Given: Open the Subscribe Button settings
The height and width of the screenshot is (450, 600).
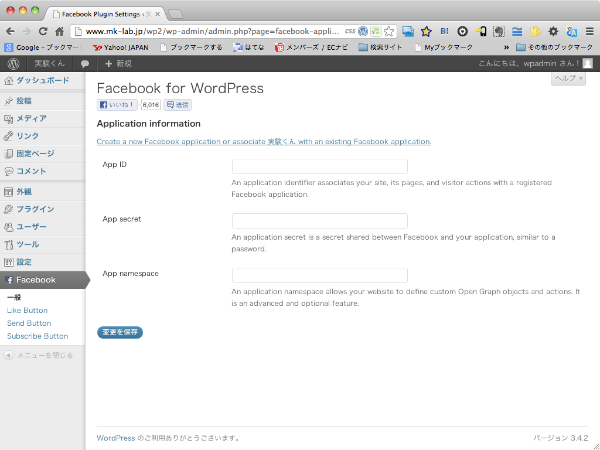Looking at the screenshot, I should pos(38,336).
